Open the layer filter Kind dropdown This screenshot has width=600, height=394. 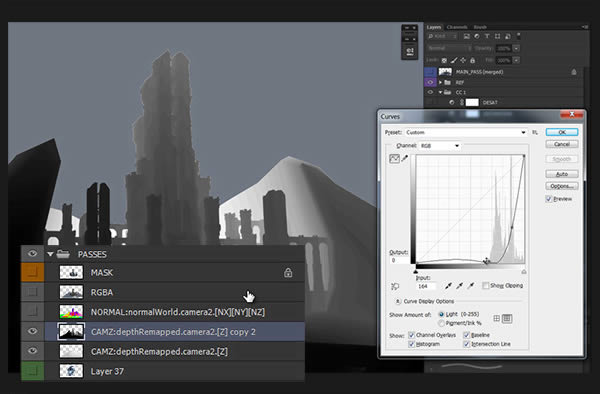(442, 36)
